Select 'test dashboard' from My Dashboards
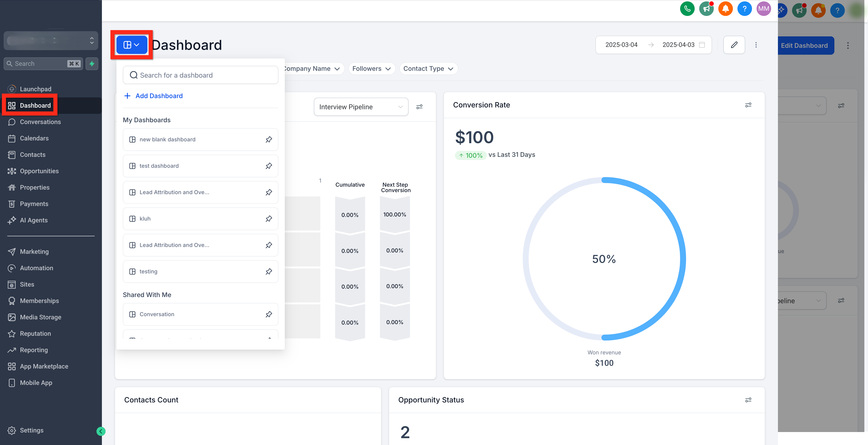The width and height of the screenshot is (868, 445). [x=200, y=166]
